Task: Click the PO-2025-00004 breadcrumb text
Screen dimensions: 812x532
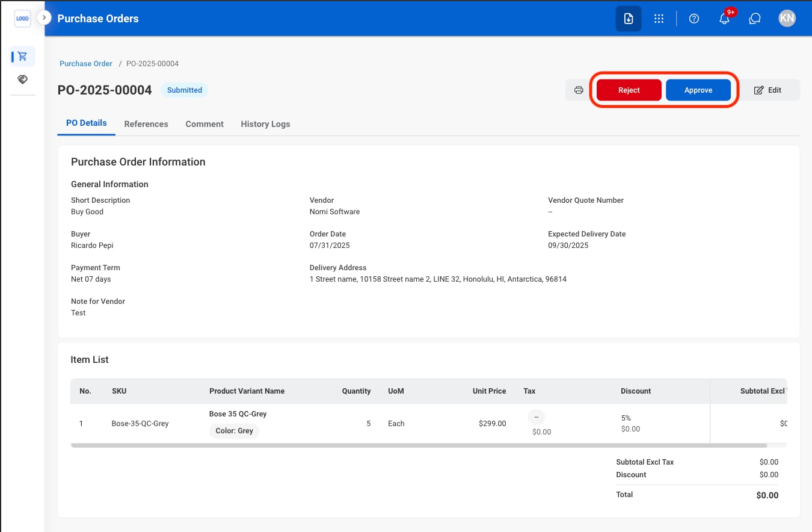Action: pos(152,64)
